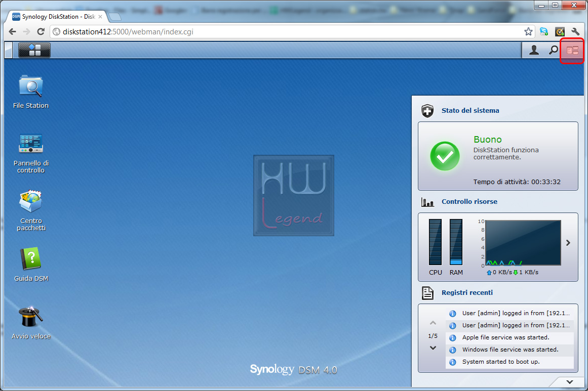Click the '1 KB/s' download rate
Screen dimensions: 588x391
pyautogui.click(x=529, y=272)
